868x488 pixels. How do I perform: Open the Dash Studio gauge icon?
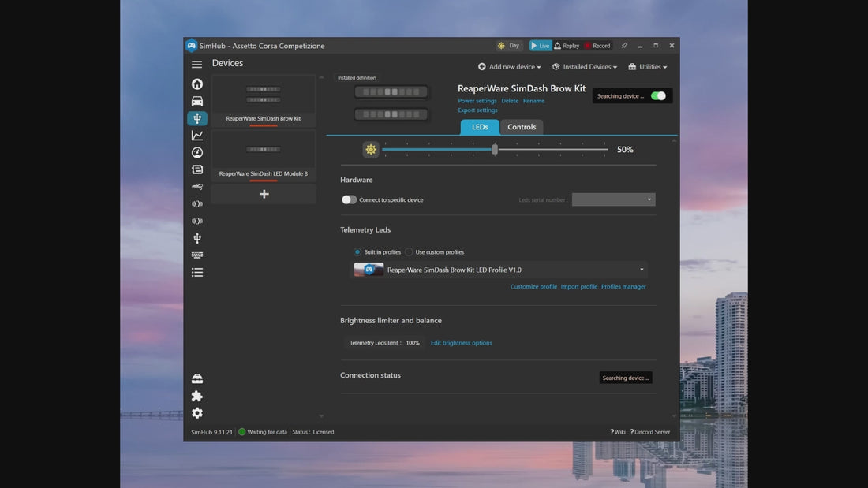(197, 153)
